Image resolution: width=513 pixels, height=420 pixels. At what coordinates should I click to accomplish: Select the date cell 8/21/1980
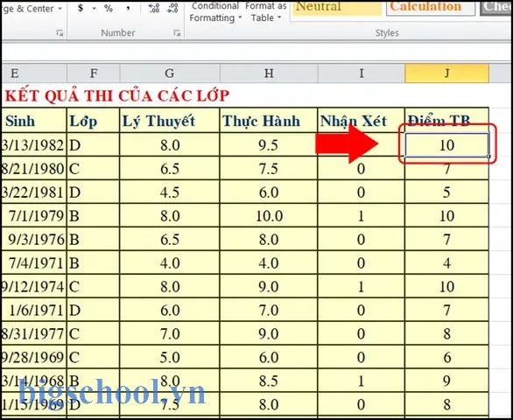tap(34, 168)
